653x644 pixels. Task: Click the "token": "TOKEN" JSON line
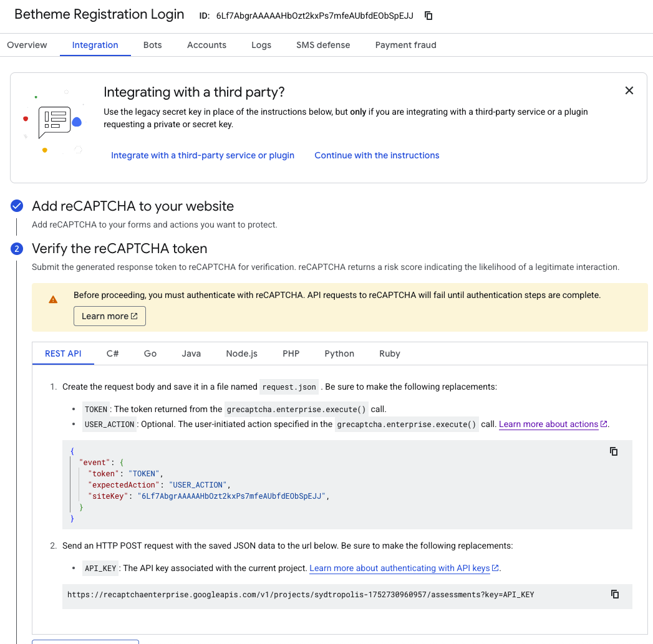coord(125,473)
